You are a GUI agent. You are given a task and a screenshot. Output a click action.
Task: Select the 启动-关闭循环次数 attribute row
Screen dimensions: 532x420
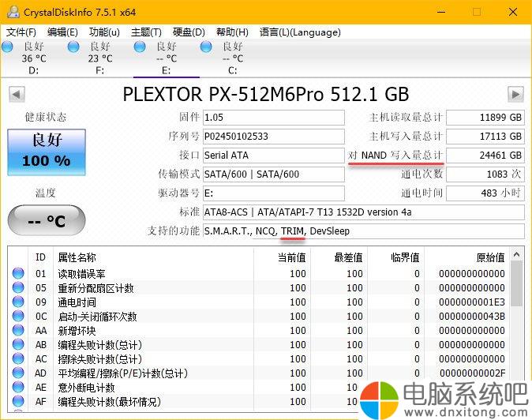tap(259, 317)
